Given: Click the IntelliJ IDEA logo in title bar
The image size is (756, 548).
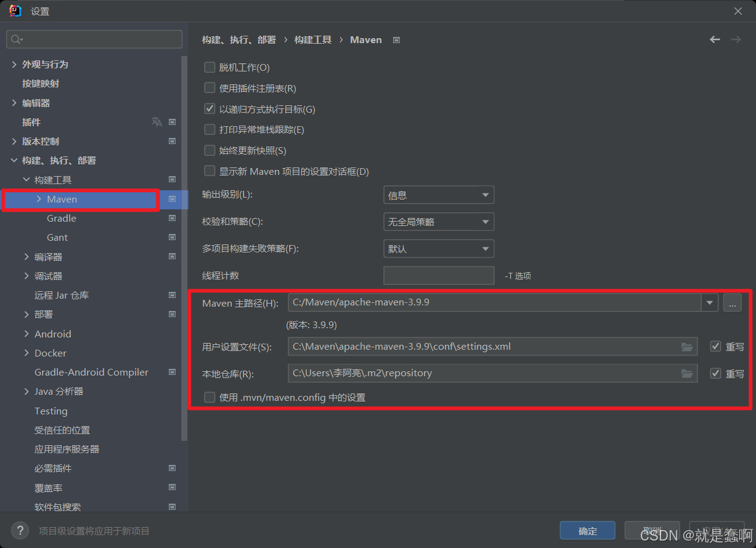Looking at the screenshot, I should pos(15,10).
